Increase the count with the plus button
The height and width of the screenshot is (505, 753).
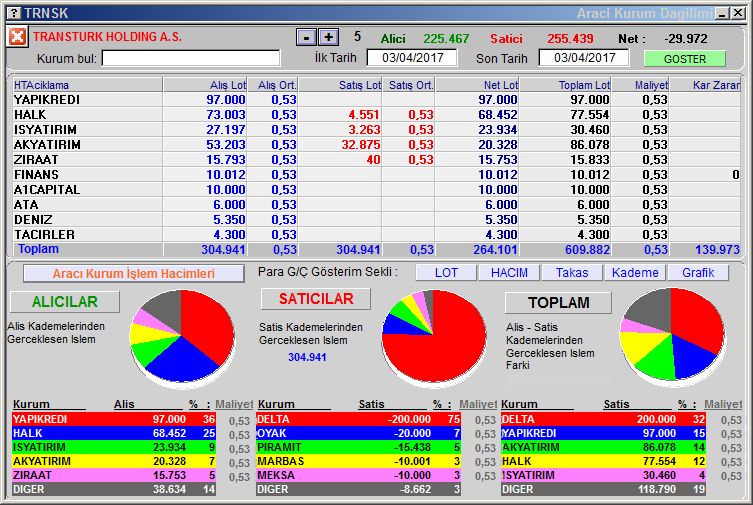[328, 37]
